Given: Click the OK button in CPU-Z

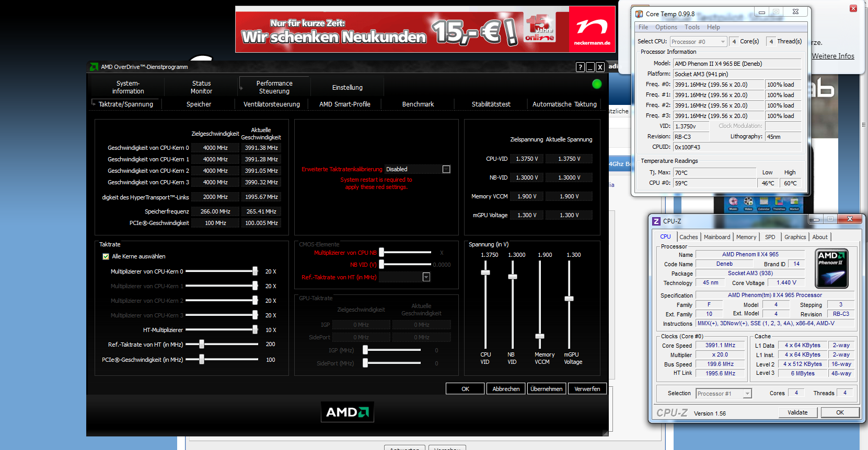Looking at the screenshot, I should 840,412.
